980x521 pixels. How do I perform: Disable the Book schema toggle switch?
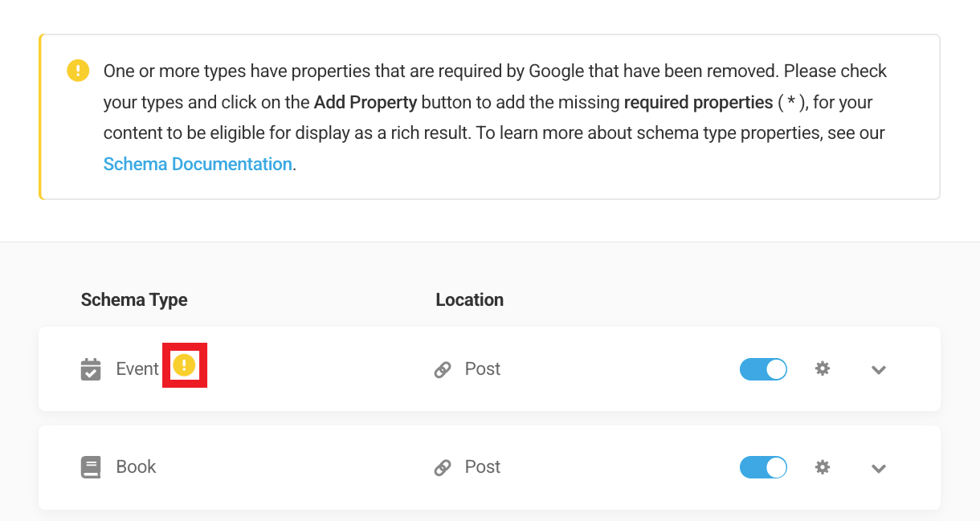[x=763, y=466]
